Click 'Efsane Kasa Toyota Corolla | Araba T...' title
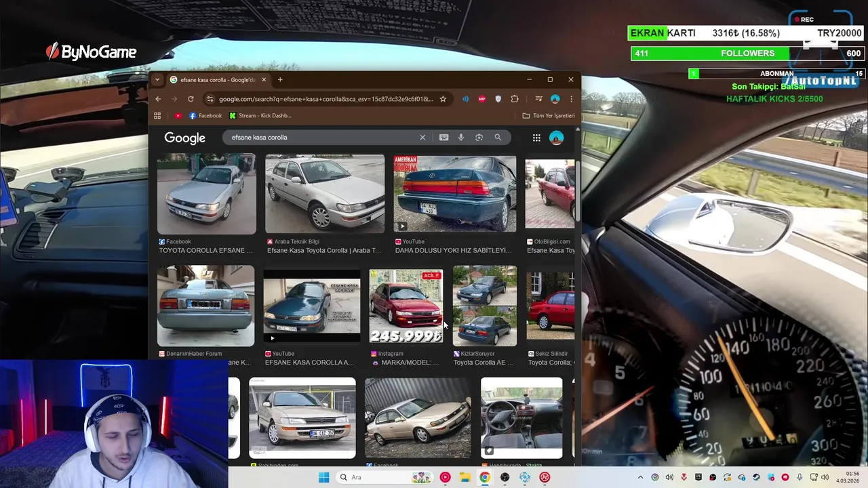This screenshot has width=868, height=488. [324, 251]
